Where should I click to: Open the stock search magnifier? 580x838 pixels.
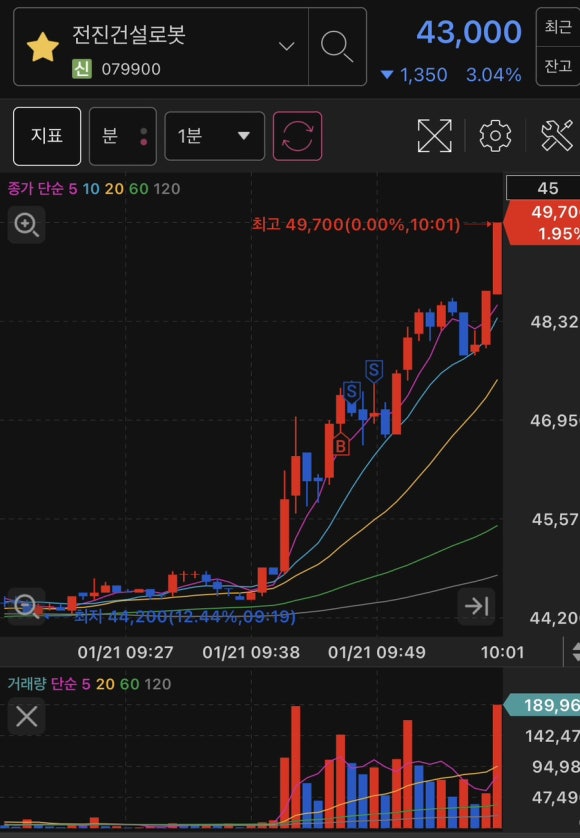point(337,46)
